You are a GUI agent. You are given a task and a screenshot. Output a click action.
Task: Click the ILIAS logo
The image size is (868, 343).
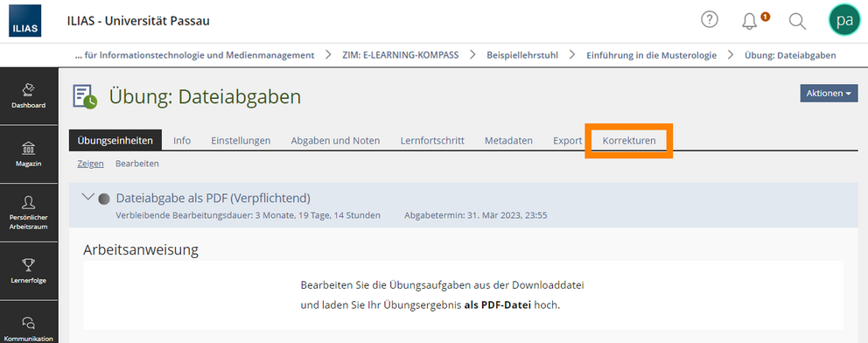pyautogui.click(x=24, y=21)
